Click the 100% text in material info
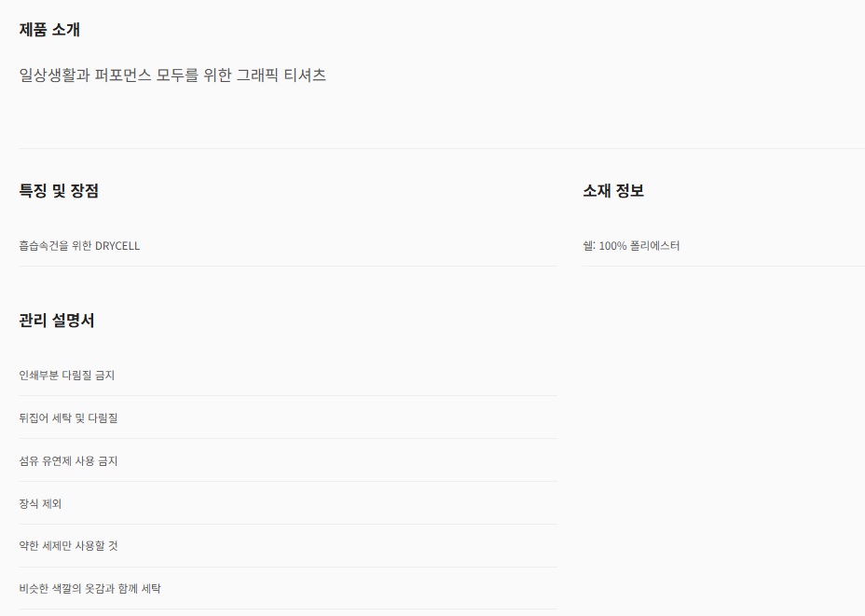This screenshot has height=616, width=865. (613, 245)
